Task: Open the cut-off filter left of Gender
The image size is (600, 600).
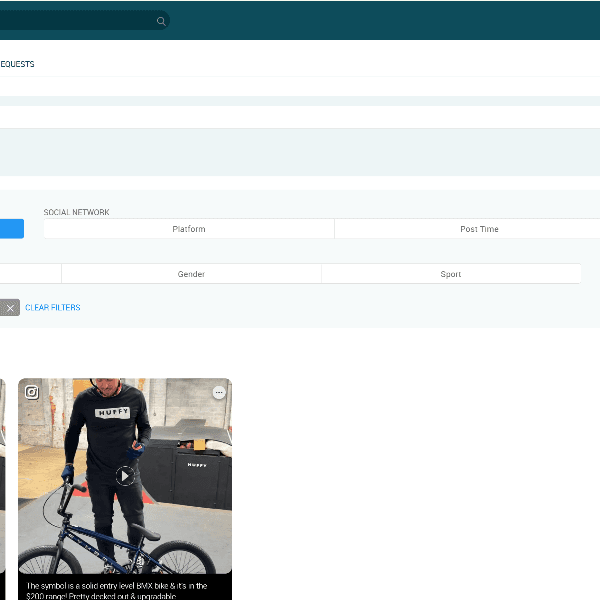Action: pyautogui.click(x=30, y=274)
